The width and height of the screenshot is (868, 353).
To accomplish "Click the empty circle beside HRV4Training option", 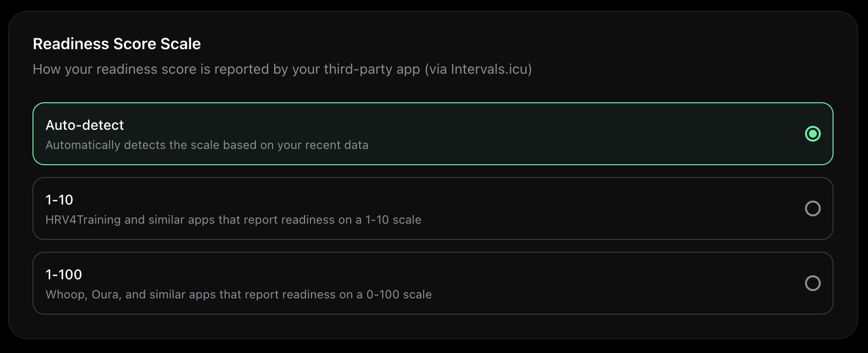I will (812, 208).
